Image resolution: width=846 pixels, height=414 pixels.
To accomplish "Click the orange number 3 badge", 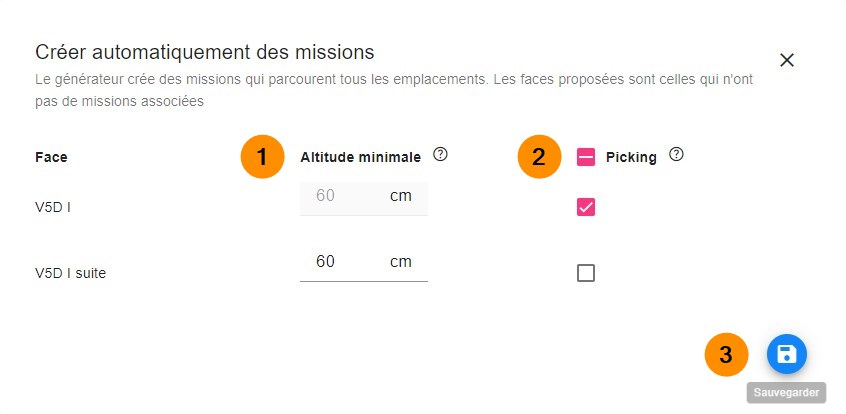I will click(x=726, y=354).
